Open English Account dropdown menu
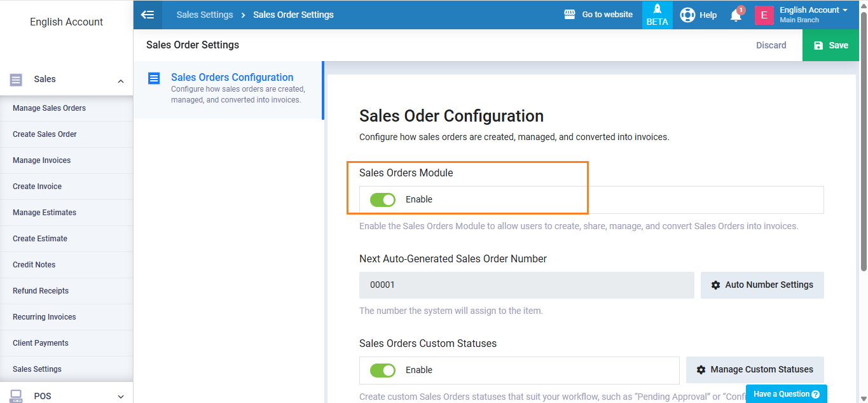The width and height of the screenshot is (868, 403). click(x=813, y=10)
